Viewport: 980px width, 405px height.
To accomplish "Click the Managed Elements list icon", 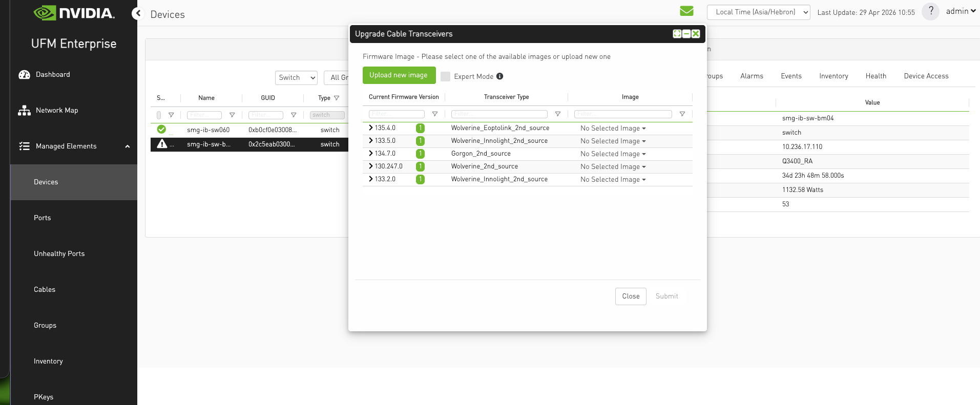I will pyautogui.click(x=24, y=146).
